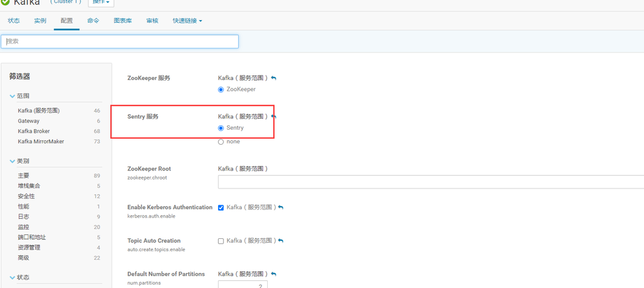Revert Topic Auto Creation to default
This screenshot has width=644, height=288.
281,241
